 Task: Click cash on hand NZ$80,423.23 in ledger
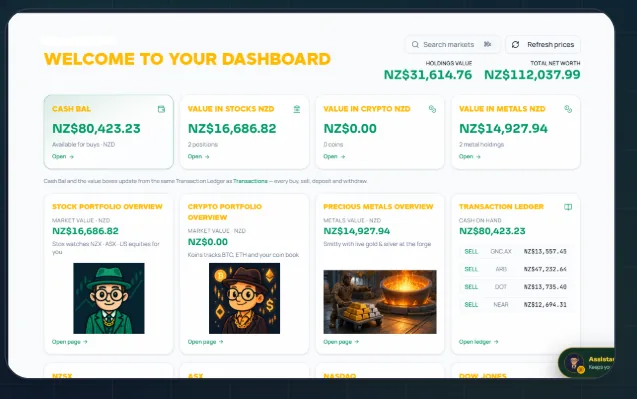(x=492, y=231)
